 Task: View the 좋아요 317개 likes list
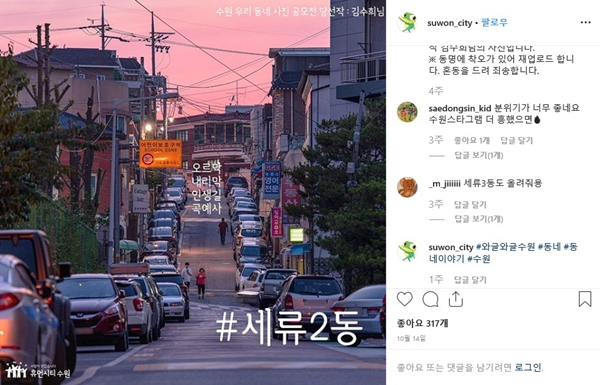422,324
